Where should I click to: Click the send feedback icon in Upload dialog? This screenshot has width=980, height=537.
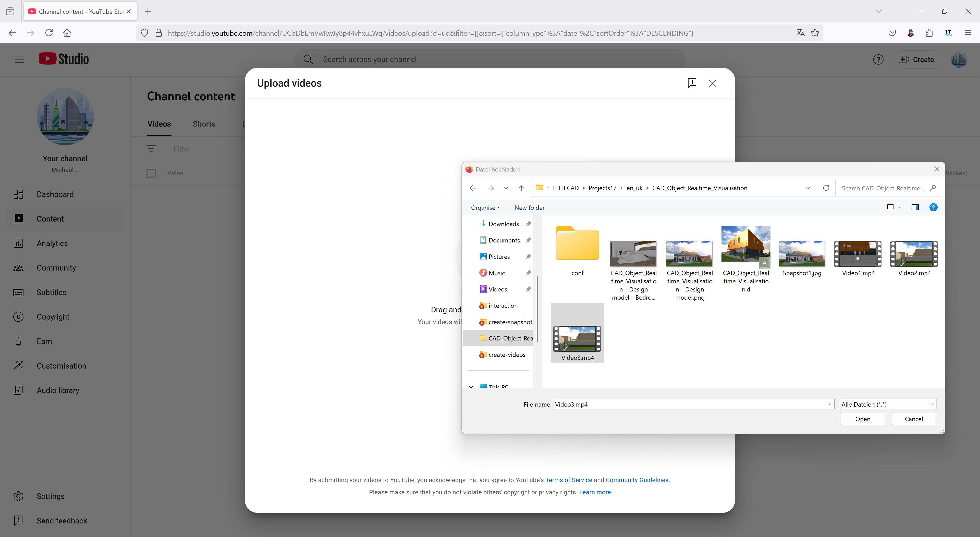[692, 83]
